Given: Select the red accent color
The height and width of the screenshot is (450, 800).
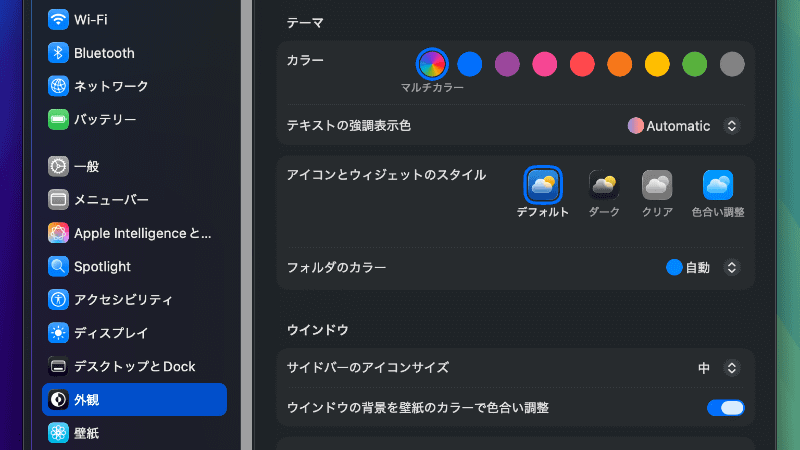Looking at the screenshot, I should 582,64.
